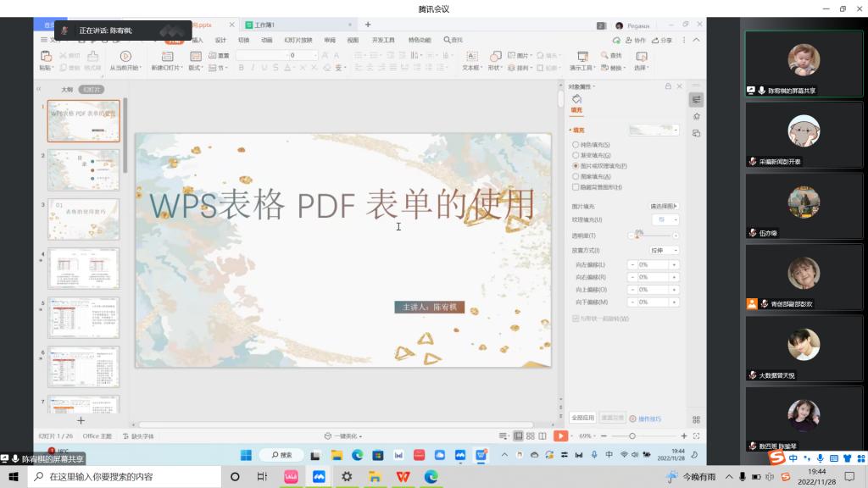Viewport: 868px width, 488px height.
Task: Click the Windows search box in taskbar
Action: tap(125, 476)
